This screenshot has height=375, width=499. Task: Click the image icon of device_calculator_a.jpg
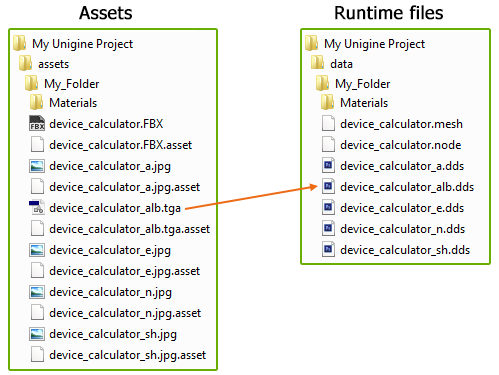pyautogui.click(x=37, y=166)
